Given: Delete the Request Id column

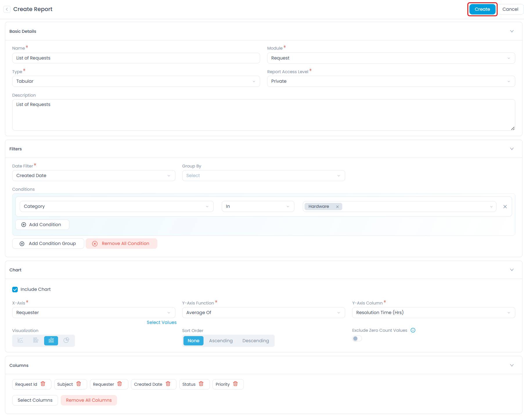Looking at the screenshot, I should [43, 384].
